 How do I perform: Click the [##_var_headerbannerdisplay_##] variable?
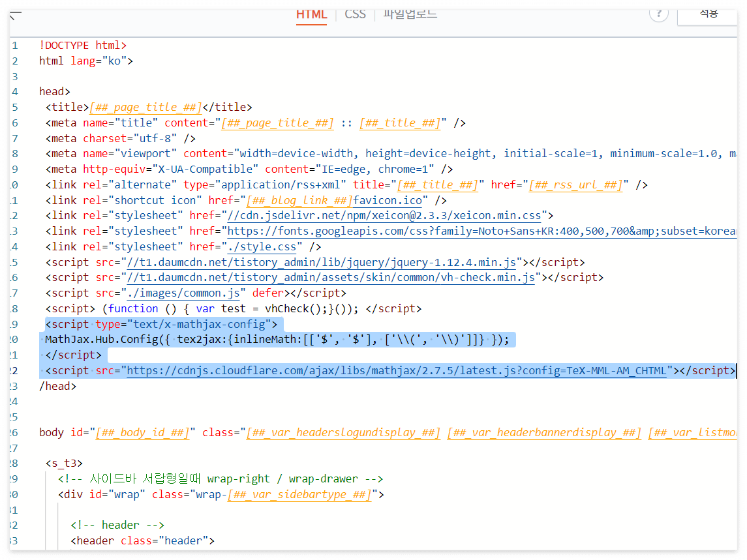click(x=544, y=433)
